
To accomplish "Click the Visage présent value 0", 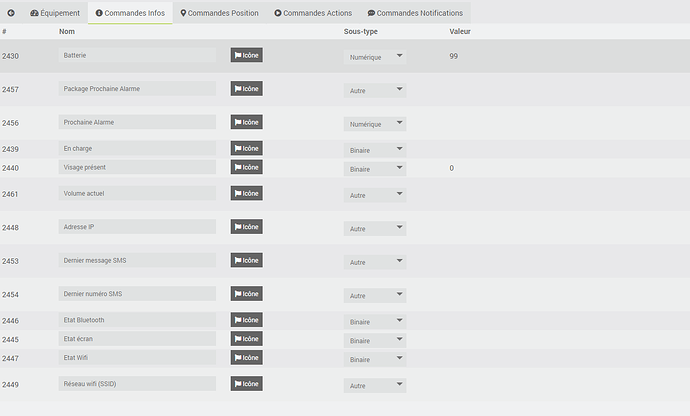I will click(451, 168).
